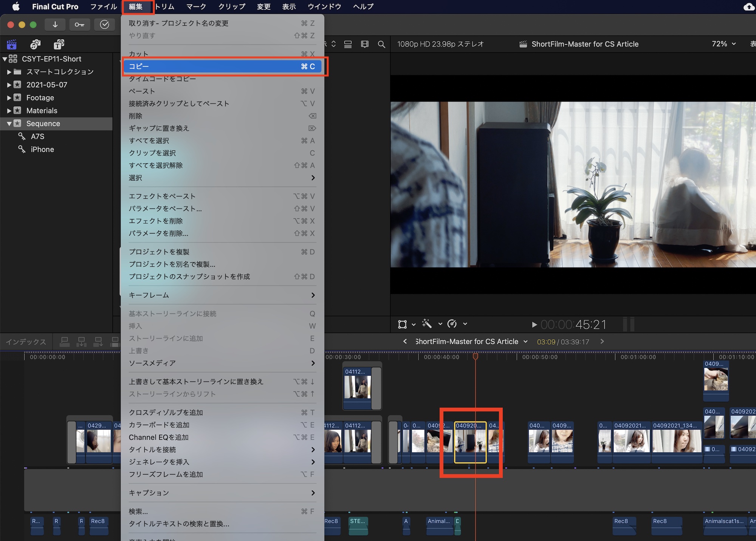
Task: Open the トリム menu in menu bar
Action: 164,6
